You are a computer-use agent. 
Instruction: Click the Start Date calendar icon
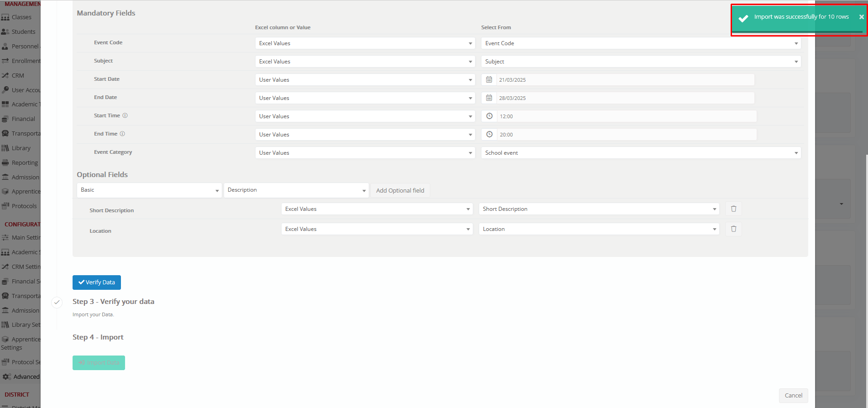pos(489,80)
